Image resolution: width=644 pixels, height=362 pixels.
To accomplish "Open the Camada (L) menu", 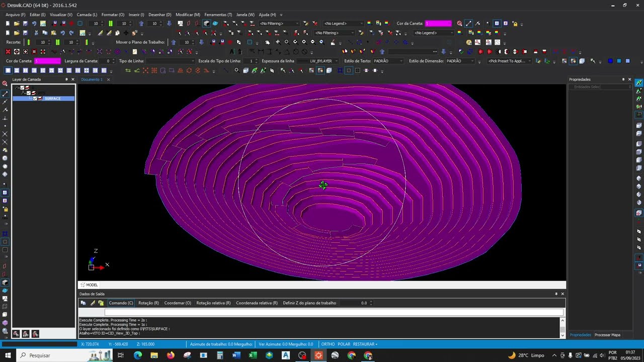I will [87, 15].
